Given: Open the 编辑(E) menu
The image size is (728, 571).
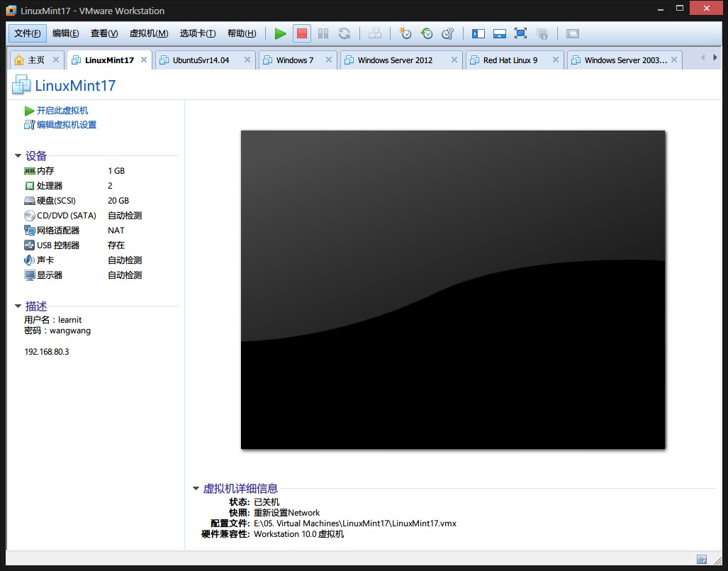Looking at the screenshot, I should click(x=65, y=33).
